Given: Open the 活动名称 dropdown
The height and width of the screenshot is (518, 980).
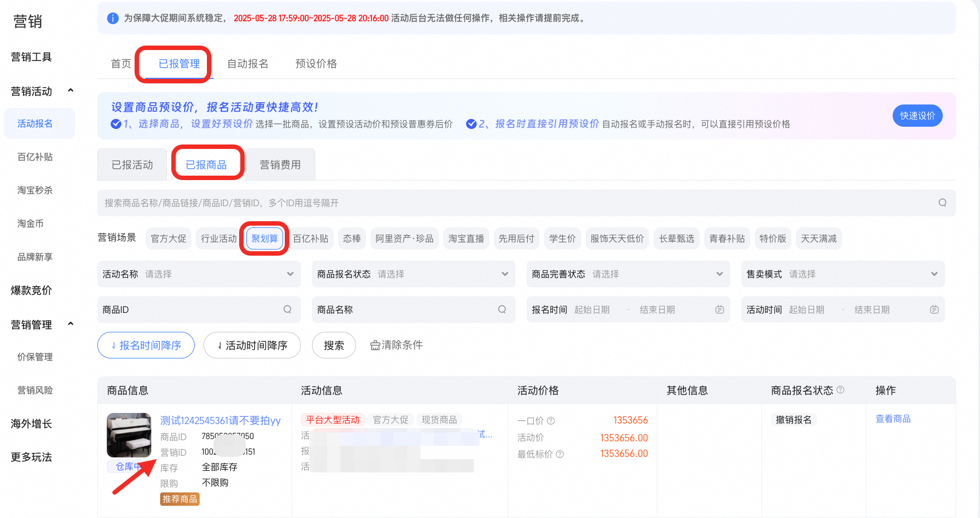Looking at the screenshot, I should point(199,274).
